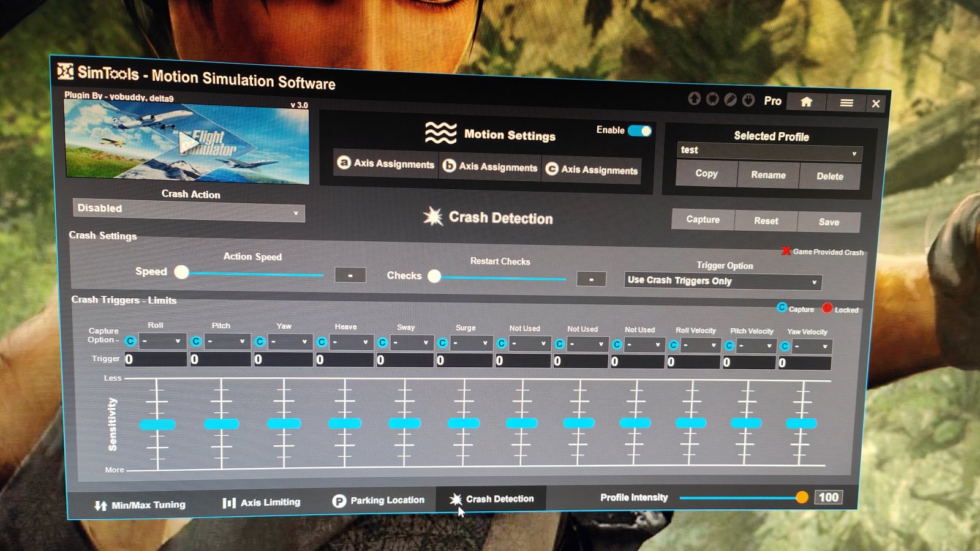Open the Yaw capture option dropdown
Viewport: 980px width, 551px height.
pos(289,342)
